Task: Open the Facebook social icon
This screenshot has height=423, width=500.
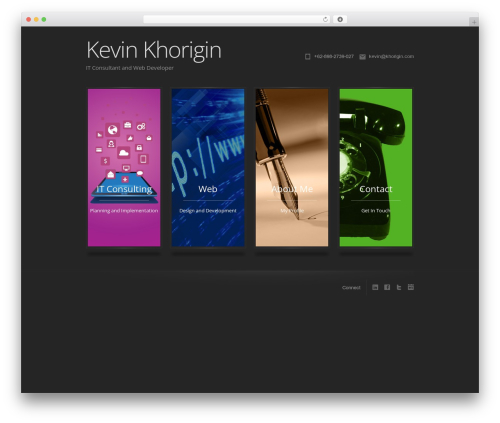Action: click(x=387, y=287)
